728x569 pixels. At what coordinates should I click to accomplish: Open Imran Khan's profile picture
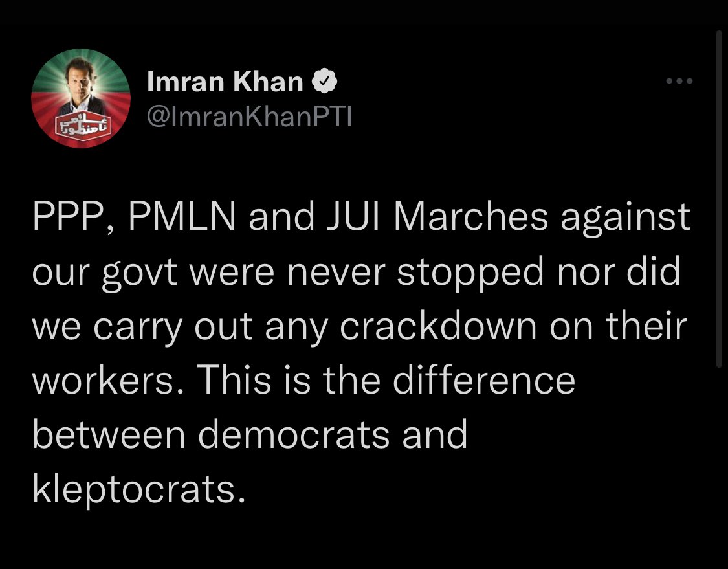(81, 98)
